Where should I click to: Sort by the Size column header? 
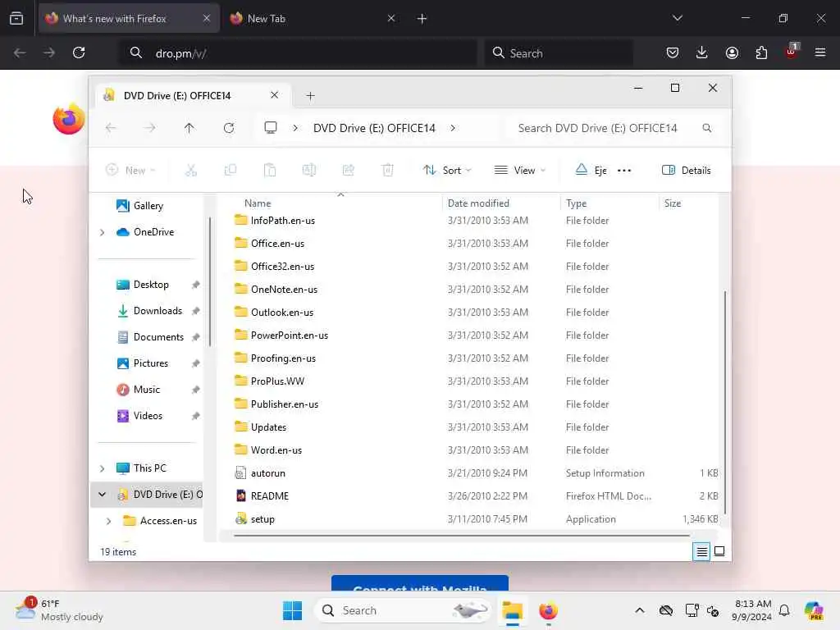pyautogui.click(x=673, y=203)
